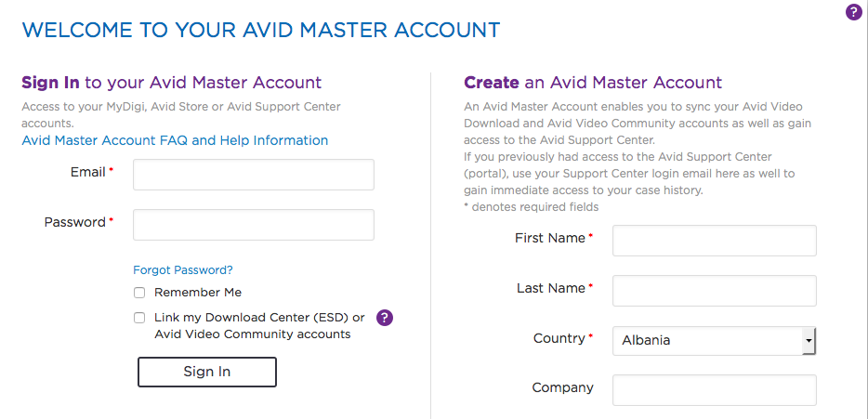Open the Forgot Password? link
The width and height of the screenshot is (868, 419).
tap(183, 270)
